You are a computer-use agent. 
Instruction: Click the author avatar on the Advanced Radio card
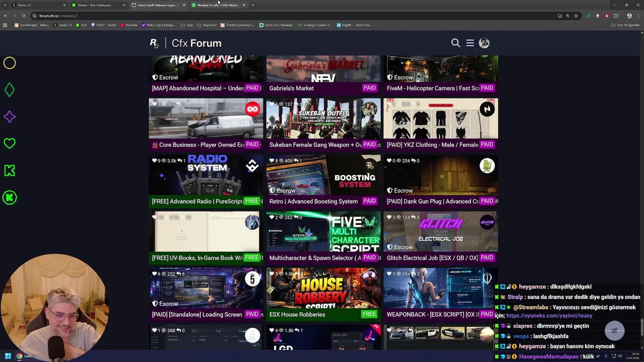tap(252, 165)
